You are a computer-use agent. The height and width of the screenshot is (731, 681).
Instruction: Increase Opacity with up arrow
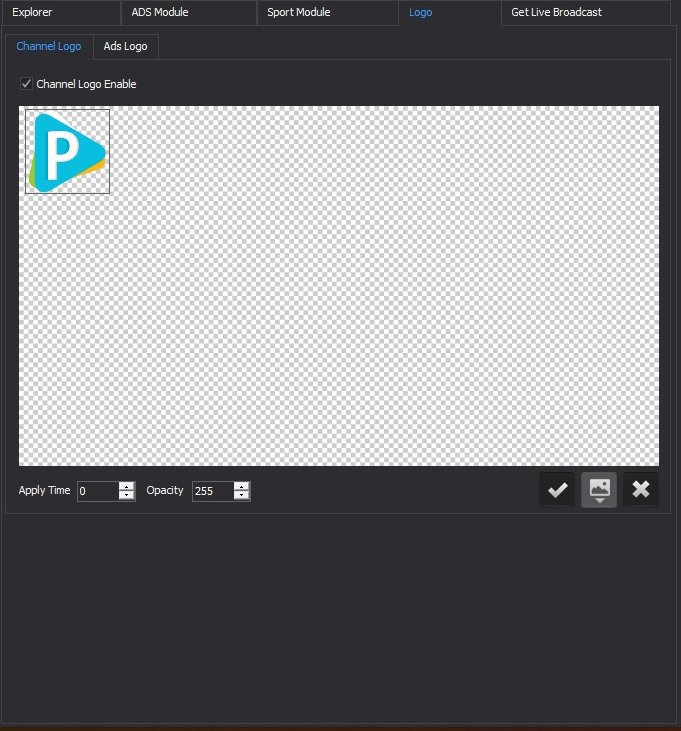point(241,486)
